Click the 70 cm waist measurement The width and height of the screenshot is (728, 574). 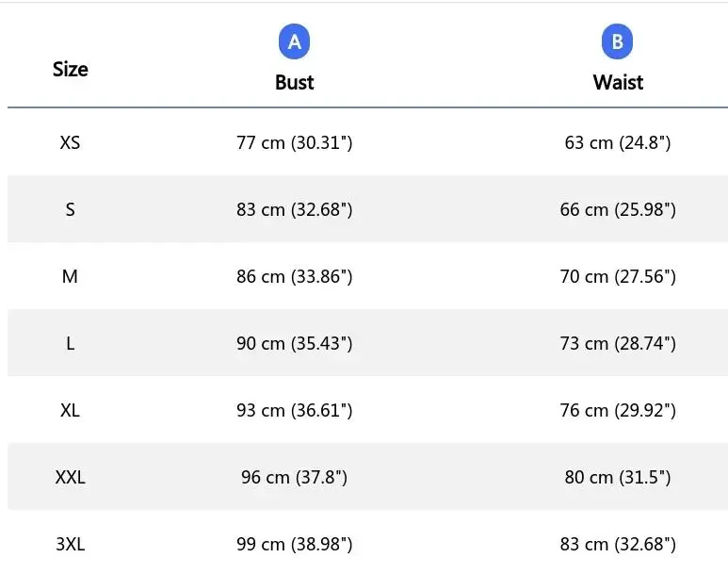point(618,277)
